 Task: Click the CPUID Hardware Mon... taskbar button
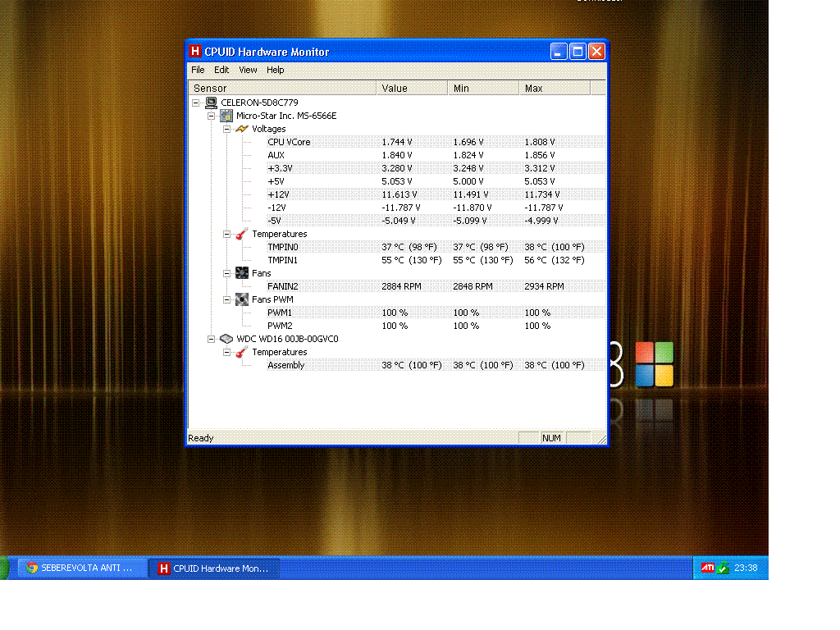[x=214, y=568]
